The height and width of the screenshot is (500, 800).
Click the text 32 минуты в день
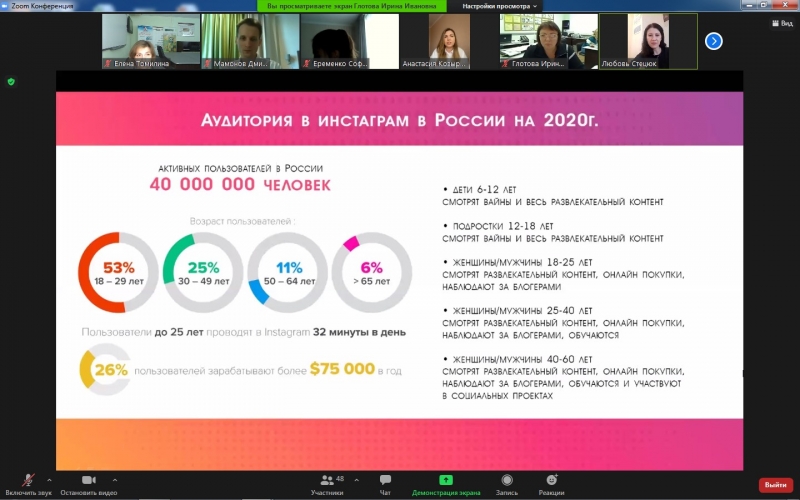tap(359, 332)
